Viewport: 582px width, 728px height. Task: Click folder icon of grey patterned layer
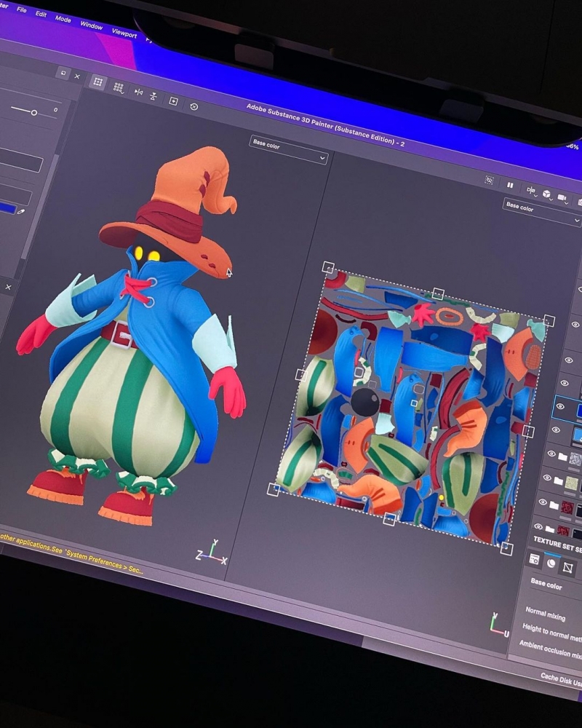562,457
